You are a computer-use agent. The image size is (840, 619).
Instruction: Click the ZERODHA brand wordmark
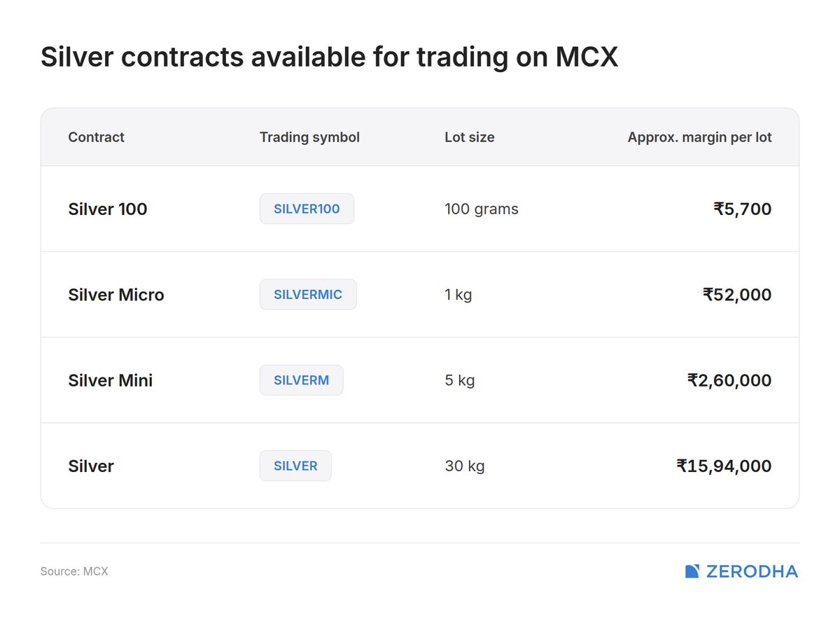[752, 571]
